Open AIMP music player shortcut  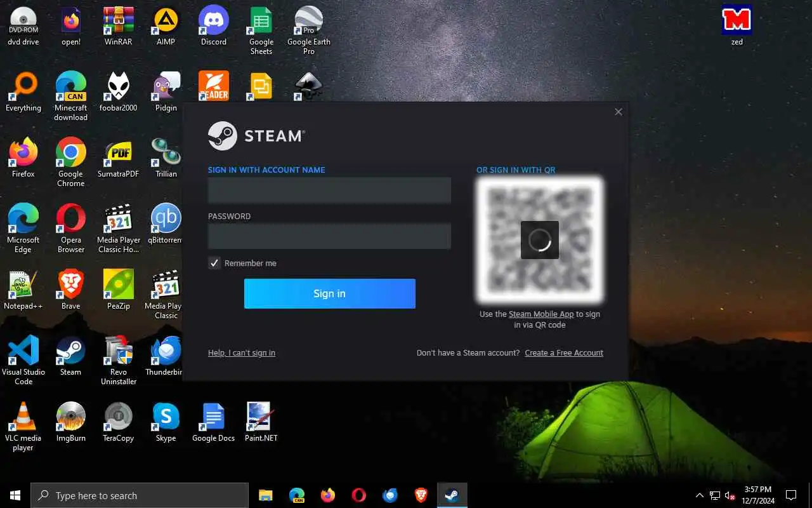166,27
